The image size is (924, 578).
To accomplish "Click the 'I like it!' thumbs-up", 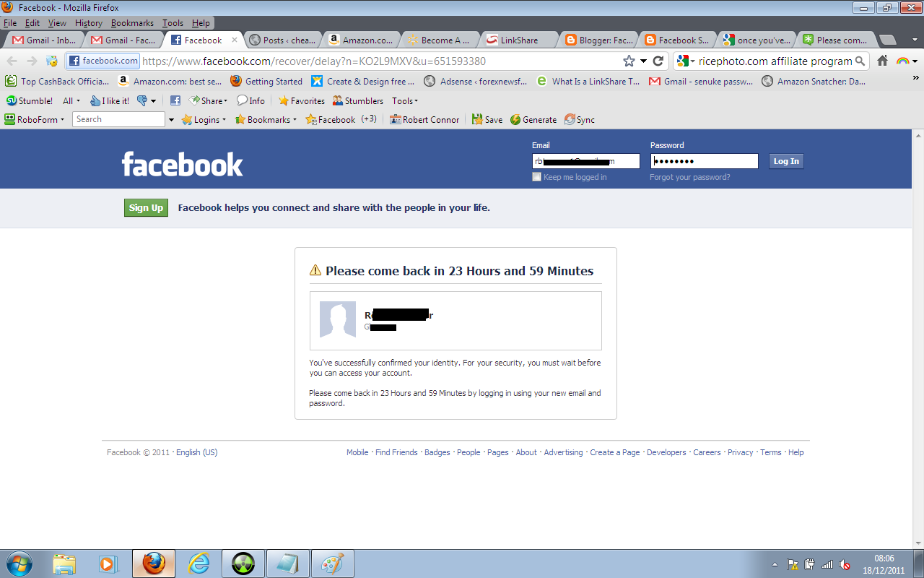I will point(110,101).
